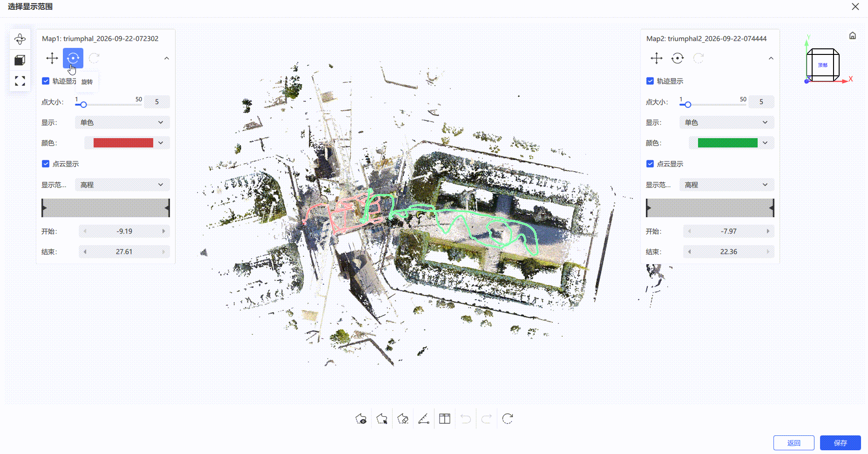This screenshot has height=454, width=868.
Task: Open Map2 显示范围 高程 dropdown
Action: tap(727, 185)
